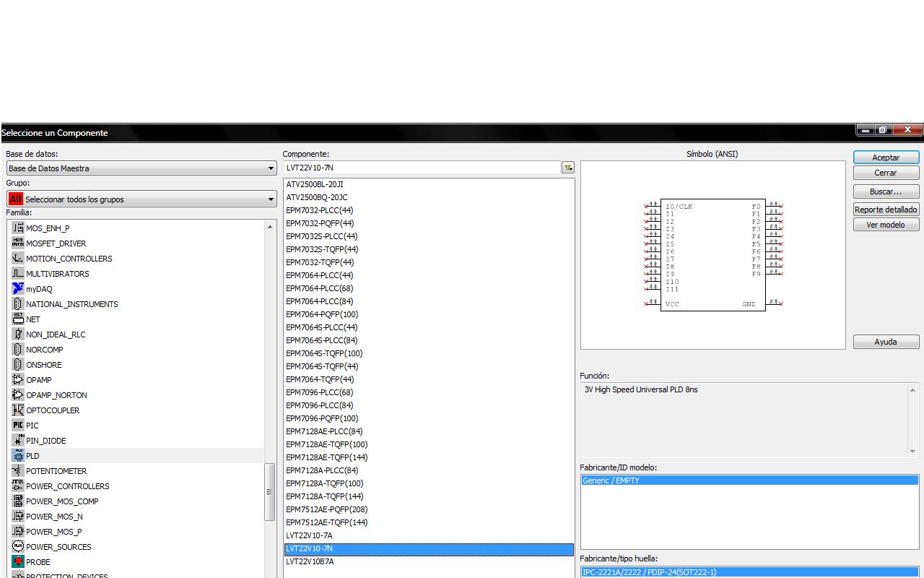Click the myDAQ family icon
The width and height of the screenshot is (924, 578).
click(18, 289)
